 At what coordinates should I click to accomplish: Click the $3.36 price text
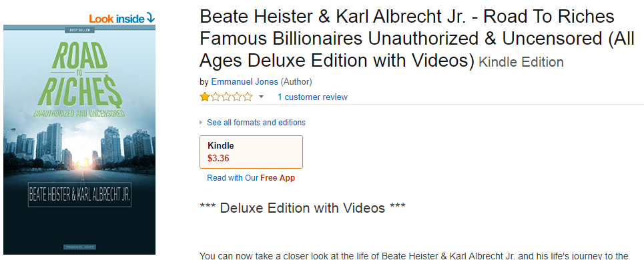[218, 158]
